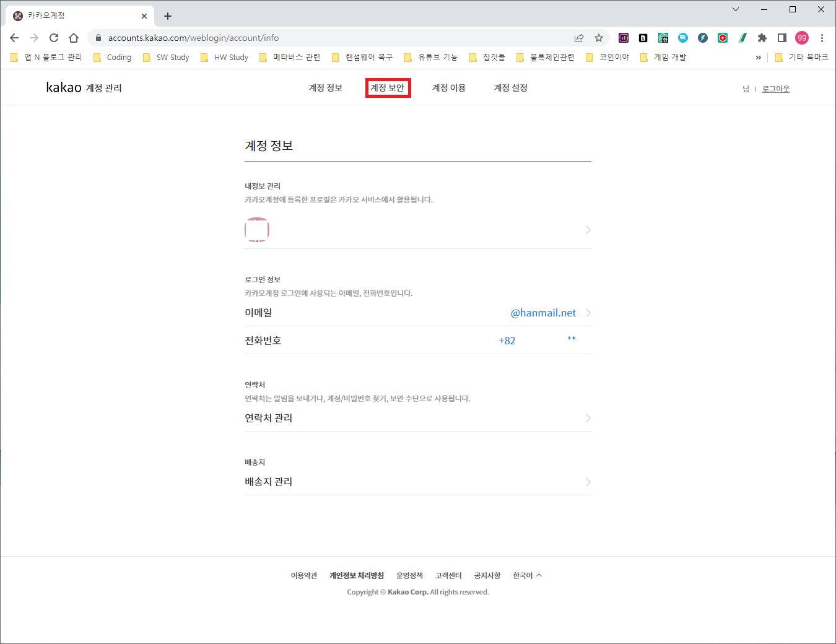Switch to the 계정 이용 tab
836x644 pixels.
(x=449, y=87)
